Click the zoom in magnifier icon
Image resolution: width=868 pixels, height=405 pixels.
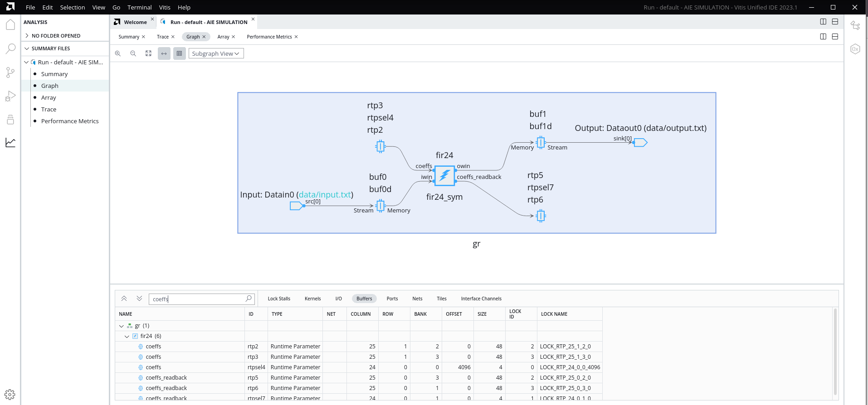118,53
